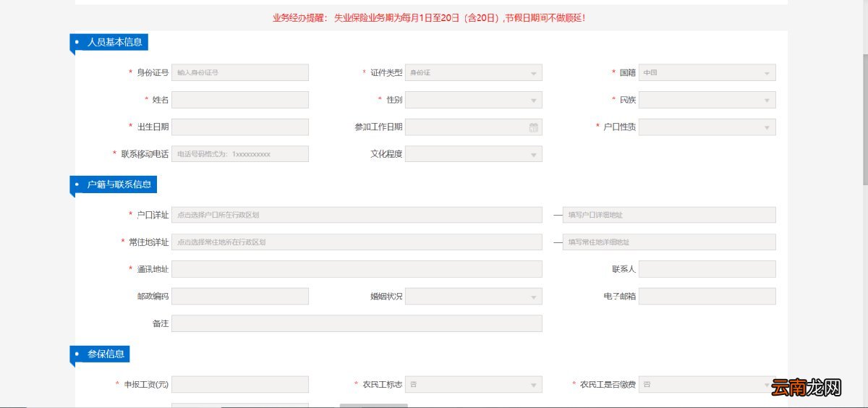
Task: Click the 备注 input field
Action: (357, 323)
